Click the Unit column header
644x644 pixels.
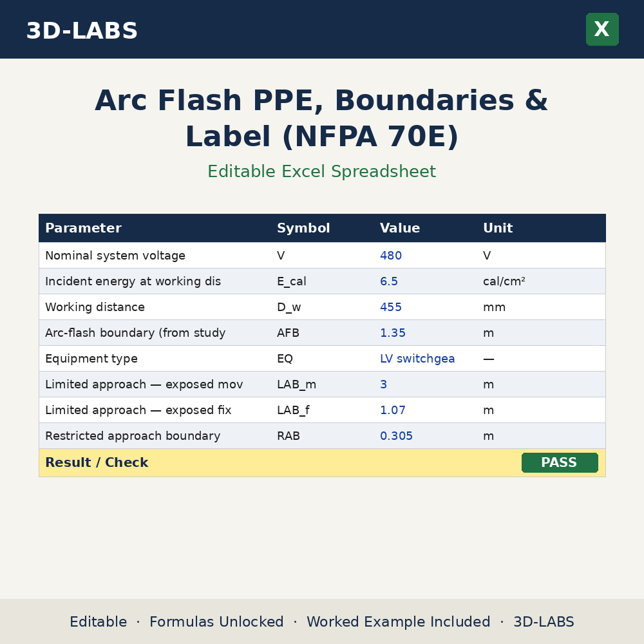pyautogui.click(x=498, y=228)
